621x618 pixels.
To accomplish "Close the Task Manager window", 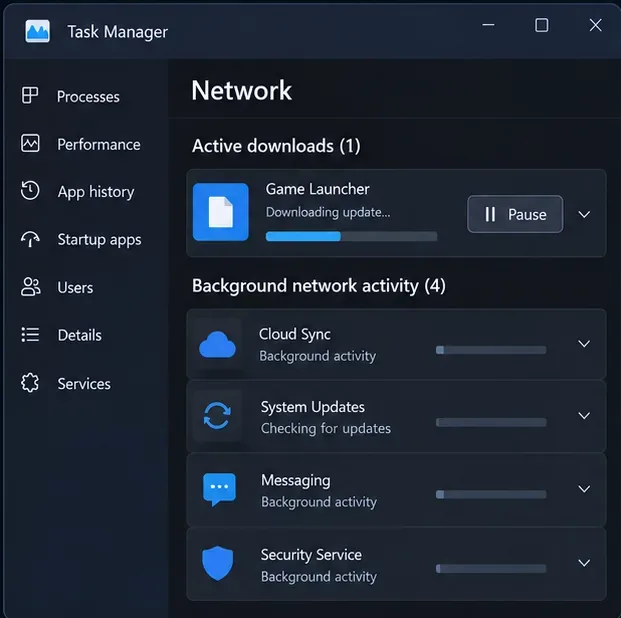I will pos(595,25).
